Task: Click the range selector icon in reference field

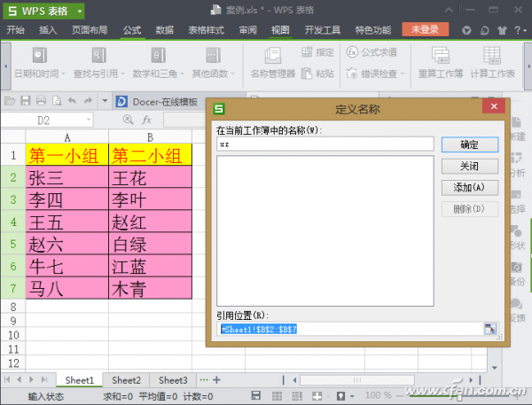Action: [x=490, y=329]
